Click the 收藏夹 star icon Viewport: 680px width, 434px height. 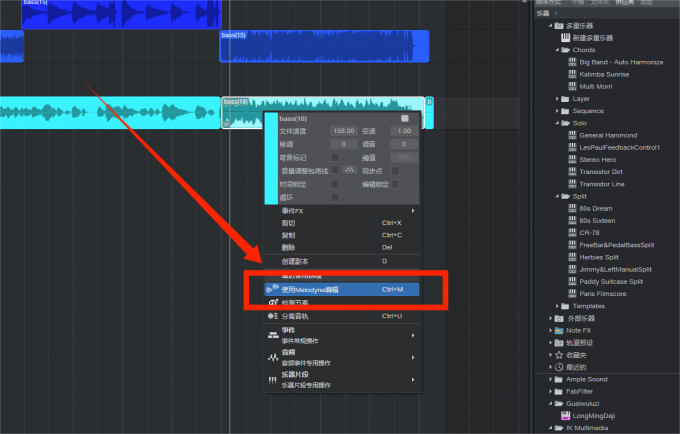click(x=559, y=355)
